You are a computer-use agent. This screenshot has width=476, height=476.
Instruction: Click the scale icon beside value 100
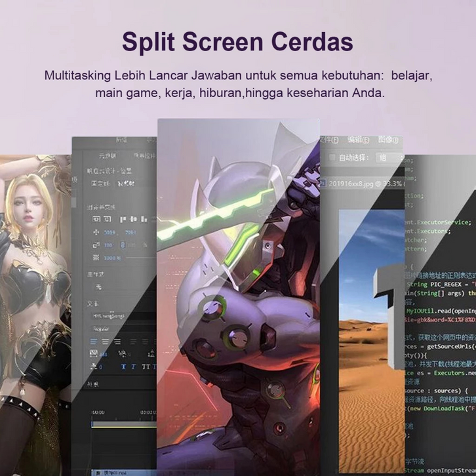point(97,245)
